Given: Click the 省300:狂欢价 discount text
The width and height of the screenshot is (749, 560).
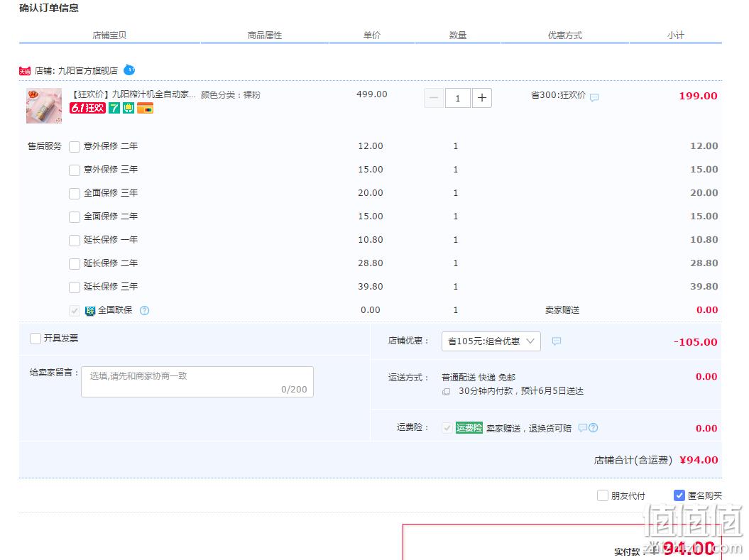Looking at the screenshot, I should [x=559, y=95].
